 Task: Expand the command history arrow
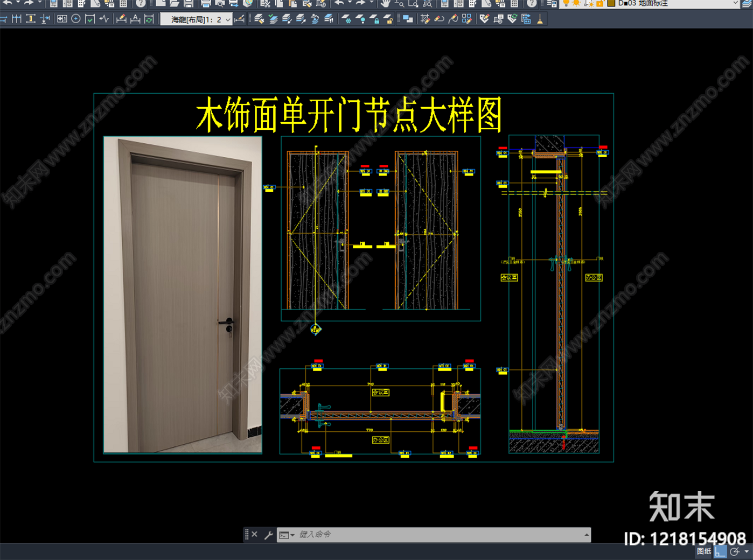coord(586,535)
